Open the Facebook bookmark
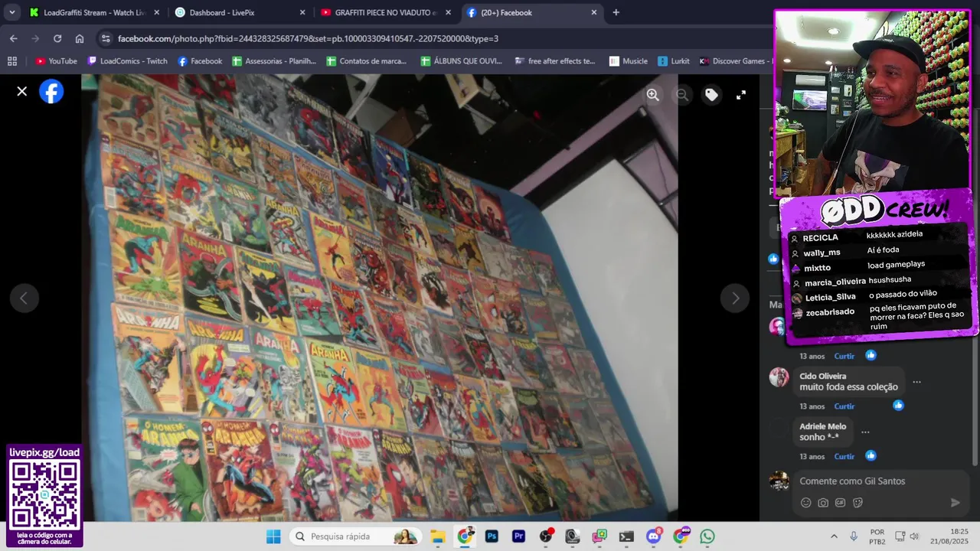The height and width of the screenshot is (551, 980). 200,61
